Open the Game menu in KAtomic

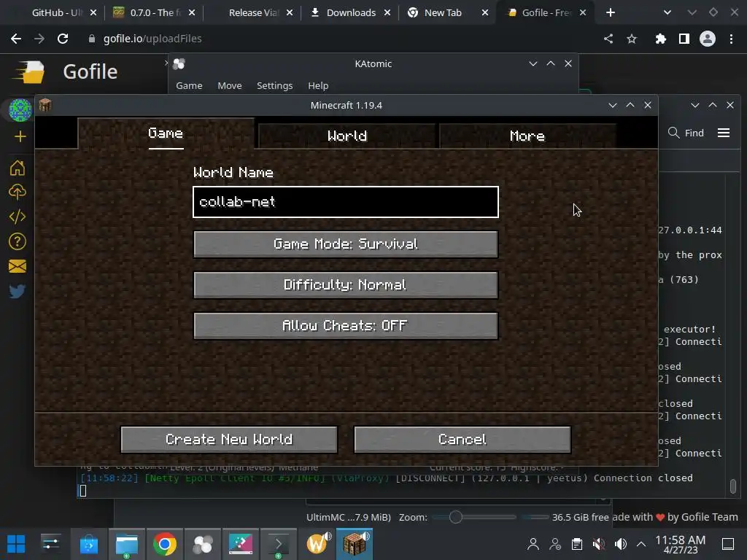[x=189, y=86]
